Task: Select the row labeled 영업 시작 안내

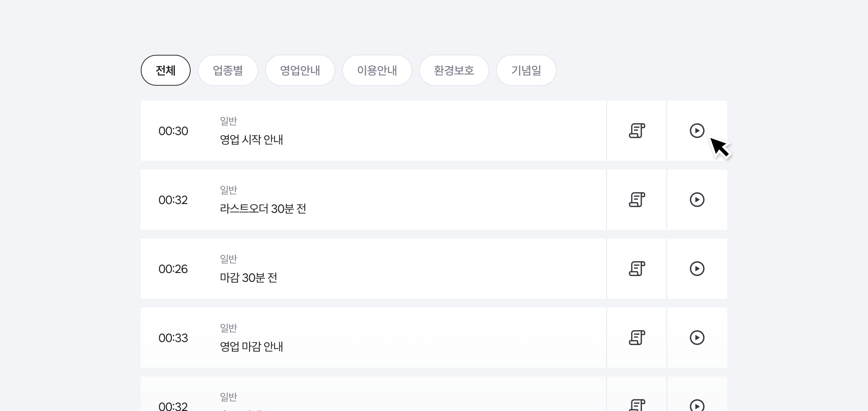Action: pos(251,139)
